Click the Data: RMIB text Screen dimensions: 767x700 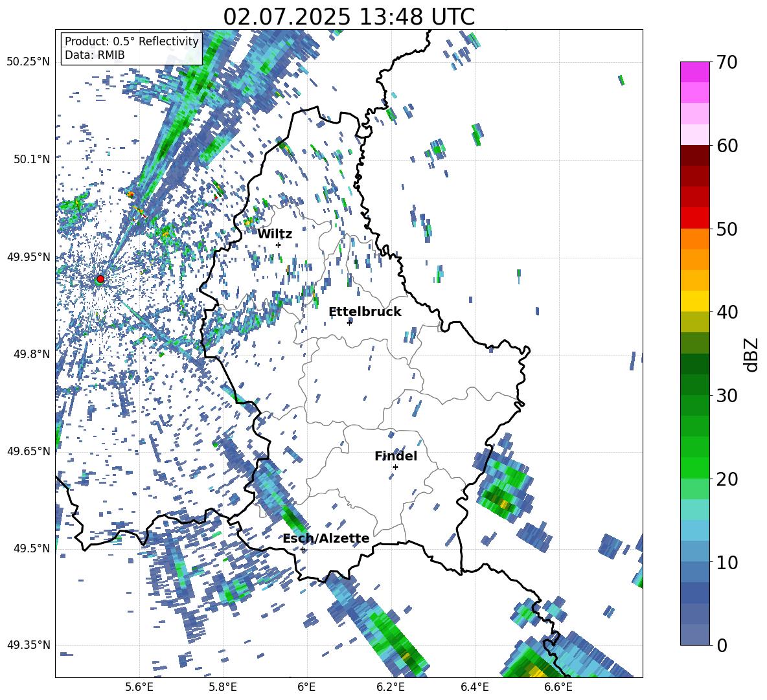pos(95,55)
